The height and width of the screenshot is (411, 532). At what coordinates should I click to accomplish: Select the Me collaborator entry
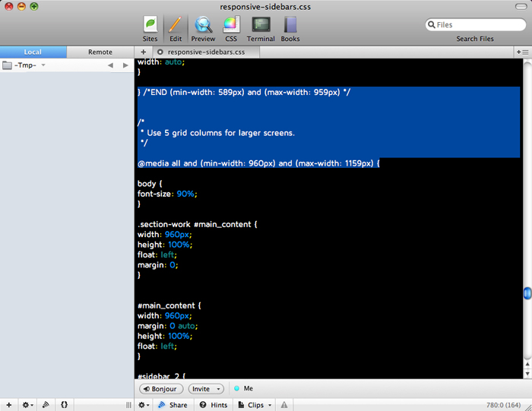click(244, 388)
